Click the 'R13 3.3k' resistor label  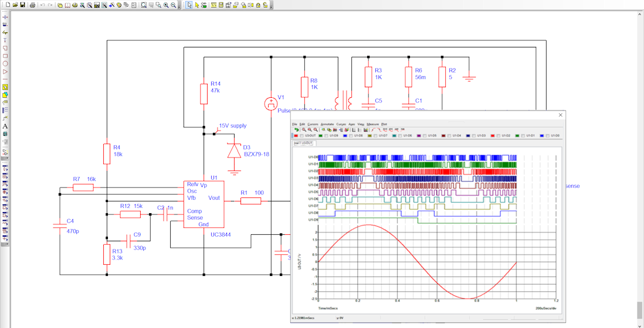[117, 255]
